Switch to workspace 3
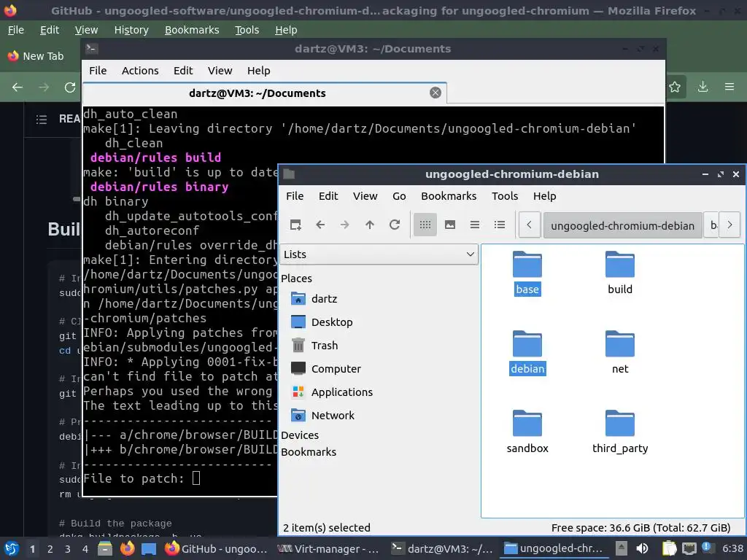Screen dimensions: 747x560 68,549
